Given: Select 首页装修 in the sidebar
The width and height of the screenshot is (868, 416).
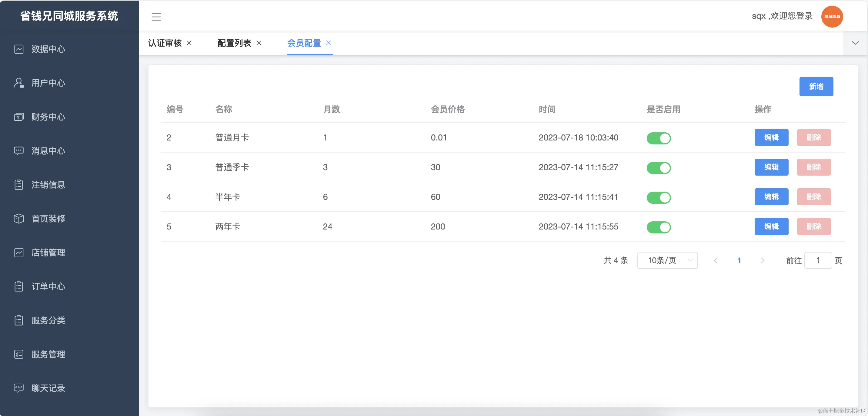Looking at the screenshot, I should pyautogui.click(x=48, y=218).
